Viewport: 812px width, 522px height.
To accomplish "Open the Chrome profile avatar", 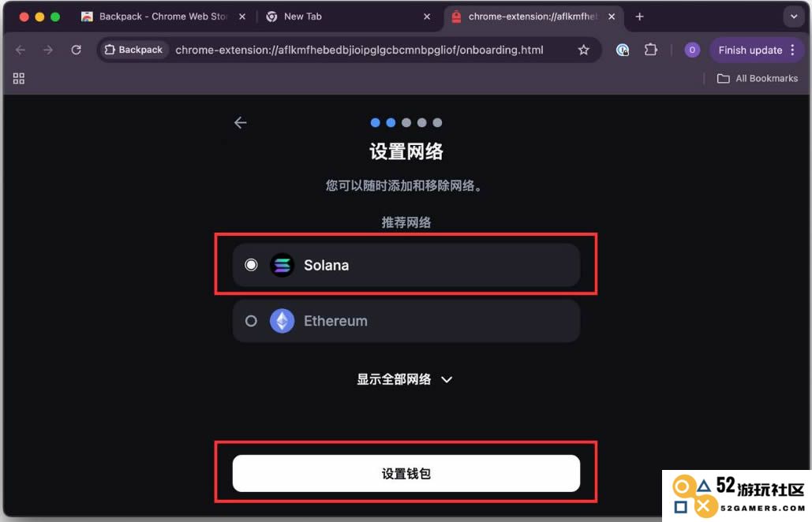I will click(692, 50).
